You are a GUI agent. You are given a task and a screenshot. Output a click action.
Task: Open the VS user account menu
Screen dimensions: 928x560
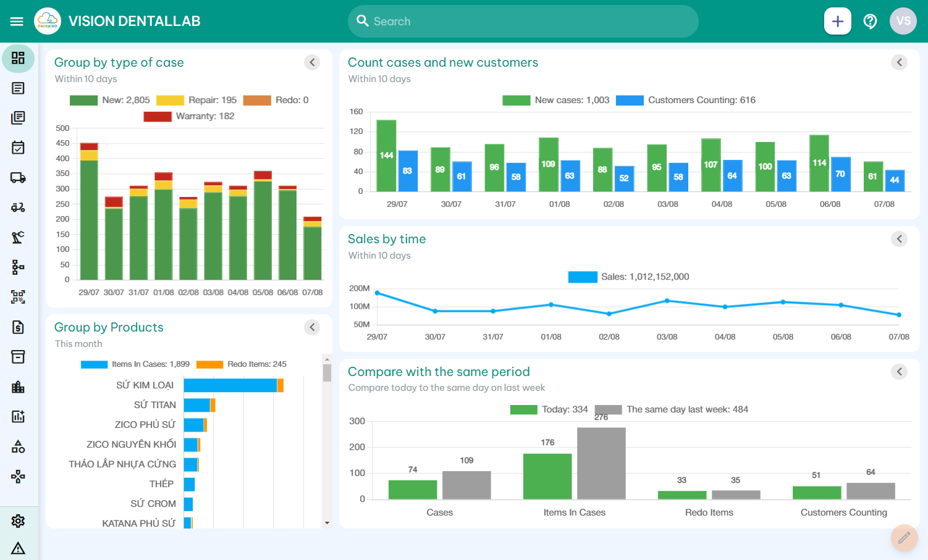(903, 20)
